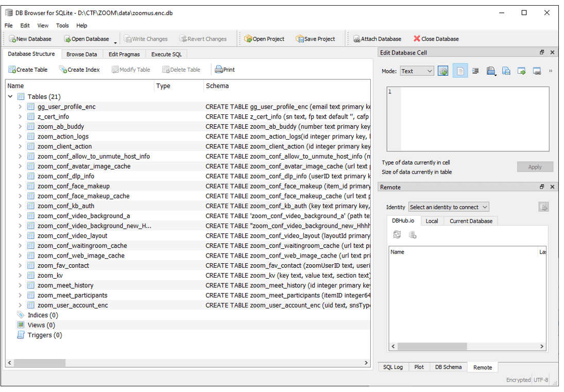The width and height of the screenshot is (564, 392).
Task: Click the Open Database toolbar button
Action: point(87,39)
